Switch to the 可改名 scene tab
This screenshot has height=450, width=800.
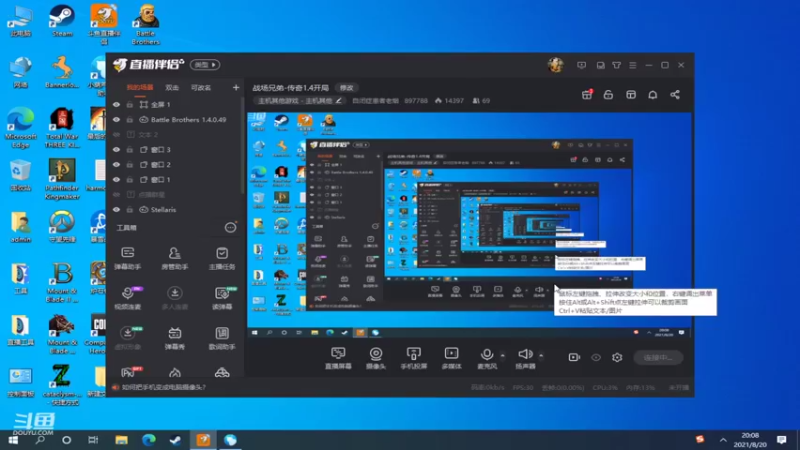201,88
